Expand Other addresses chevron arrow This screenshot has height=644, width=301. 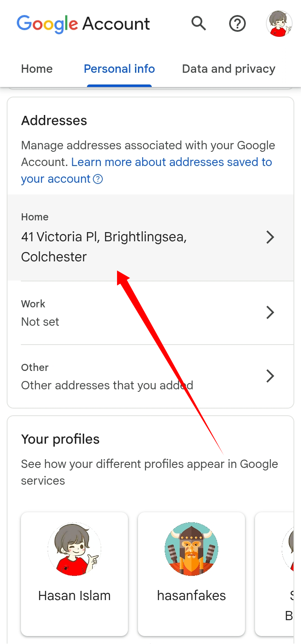[x=270, y=376]
